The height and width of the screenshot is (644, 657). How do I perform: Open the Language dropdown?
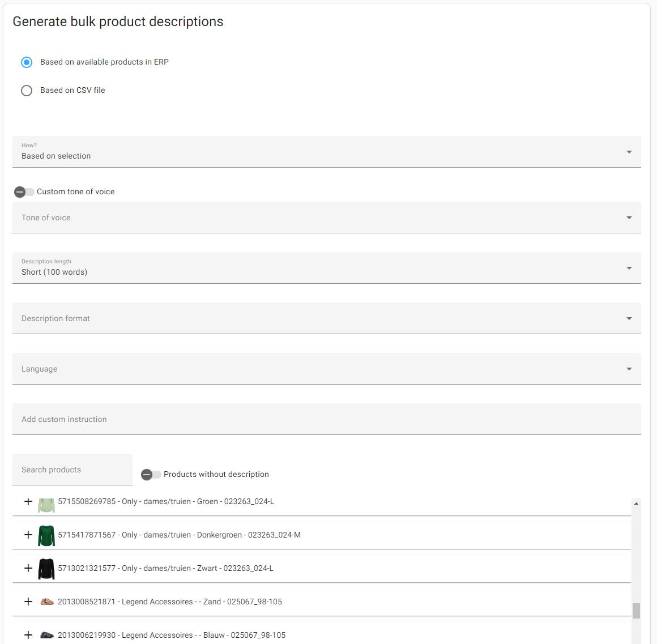pyautogui.click(x=326, y=369)
